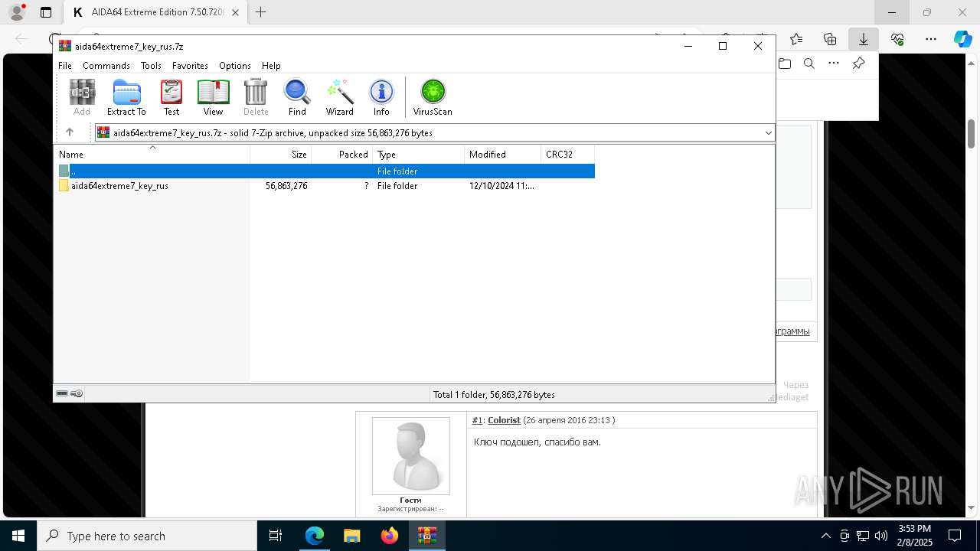Open the Edge Downloads button
980x551 pixels.
(863, 39)
